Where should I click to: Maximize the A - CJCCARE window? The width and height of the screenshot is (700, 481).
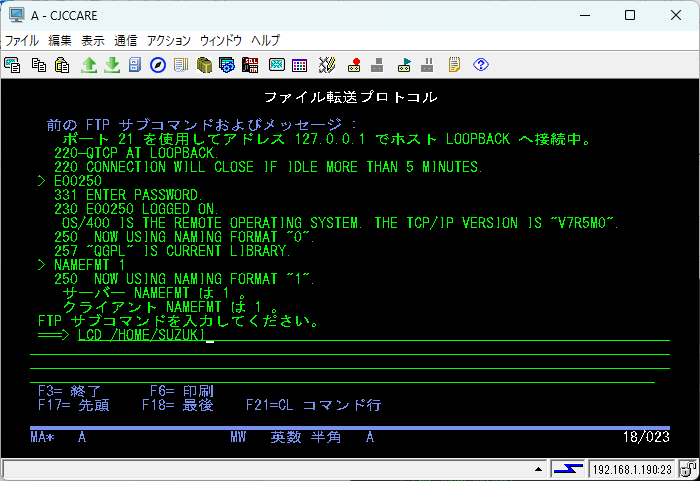tap(630, 15)
